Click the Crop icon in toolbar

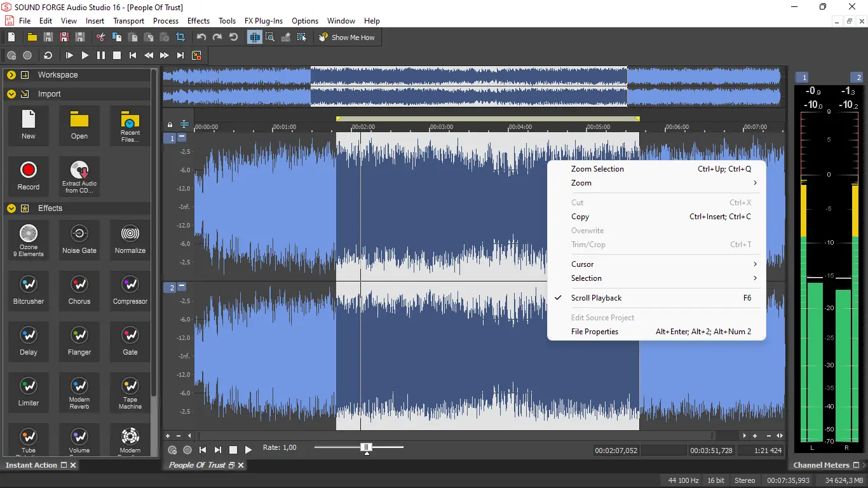(x=180, y=37)
